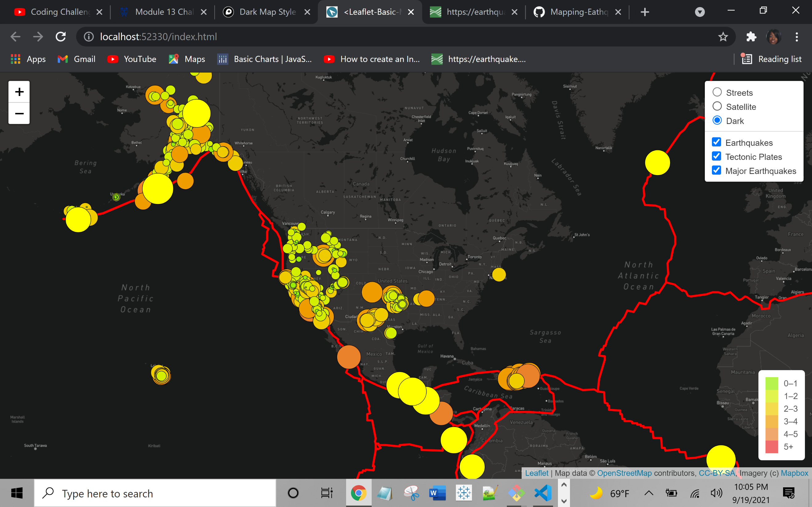Open Task View on the taskbar

point(326,493)
